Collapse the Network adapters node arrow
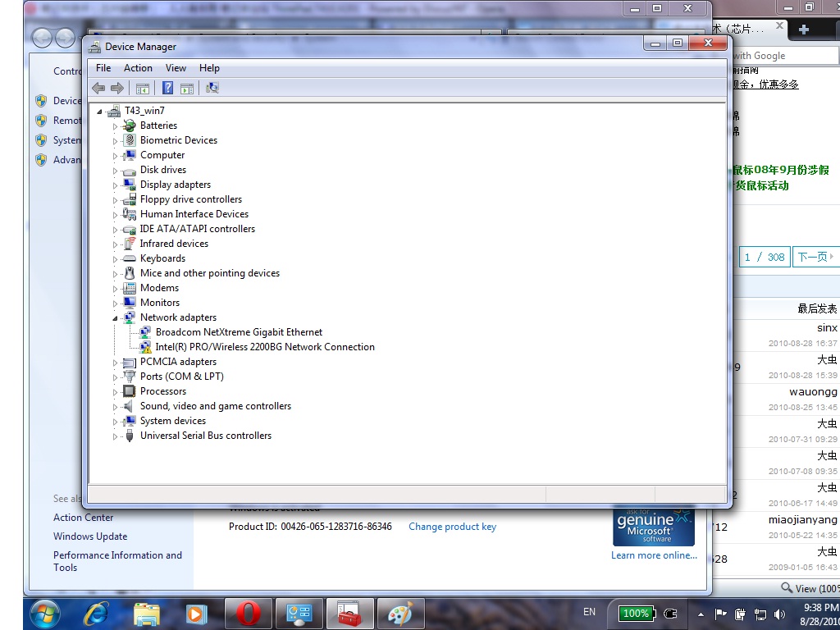Screen dimensions: 840x630 [115, 318]
